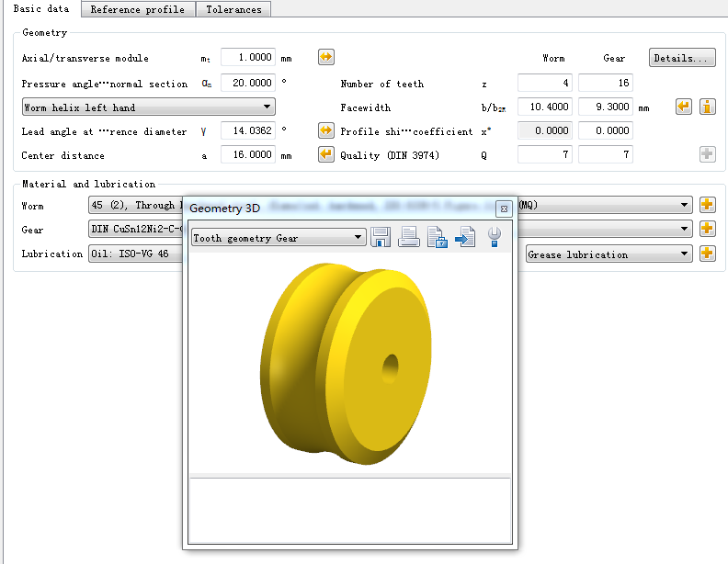This screenshot has width=728, height=564.
Task: Click the facewidth info icon
Action: [708, 107]
